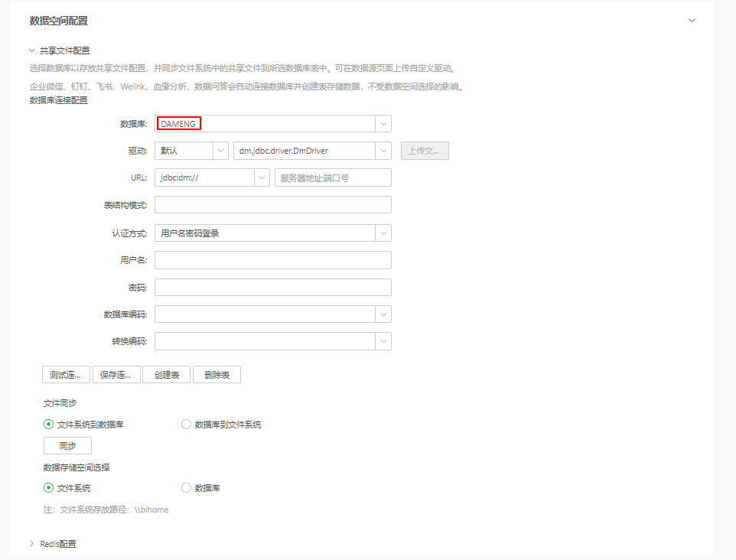Open the 认证方式 authentication method dropdown
Screen dimensions: 736x560
pos(383,232)
